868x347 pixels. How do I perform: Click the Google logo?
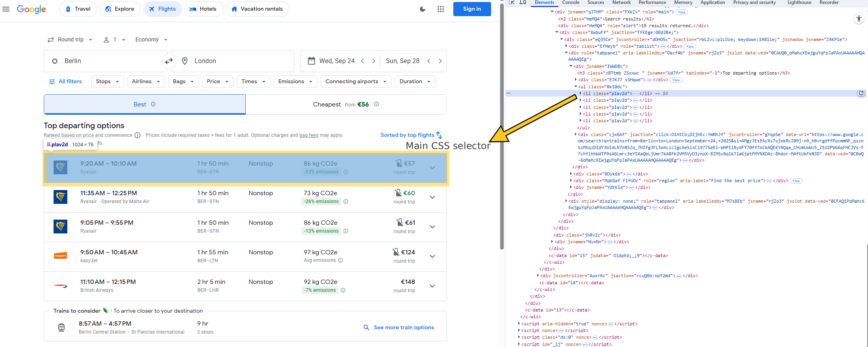(32, 9)
